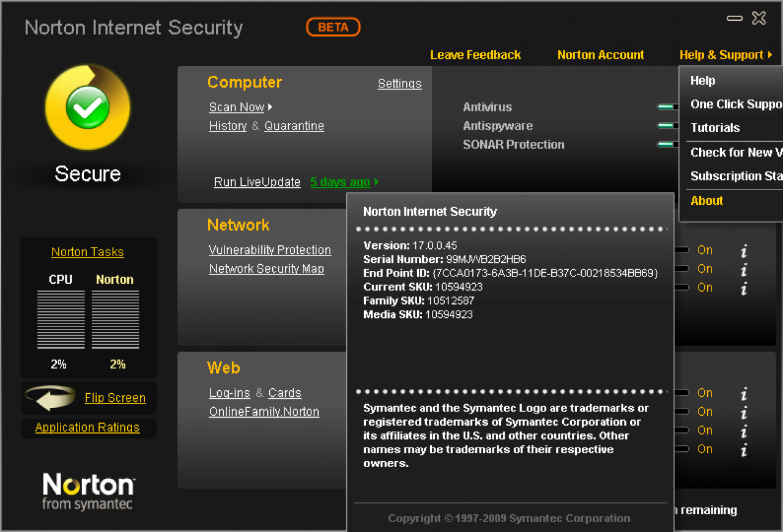Start a scan via Scan Now
The image size is (783, 532).
click(x=237, y=107)
